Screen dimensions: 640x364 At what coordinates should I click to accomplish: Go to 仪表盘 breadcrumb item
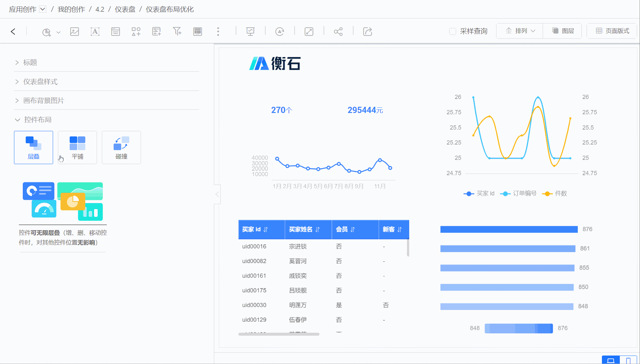click(125, 9)
